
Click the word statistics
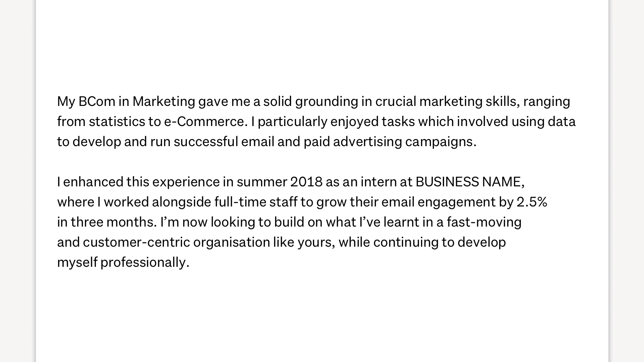117,122
